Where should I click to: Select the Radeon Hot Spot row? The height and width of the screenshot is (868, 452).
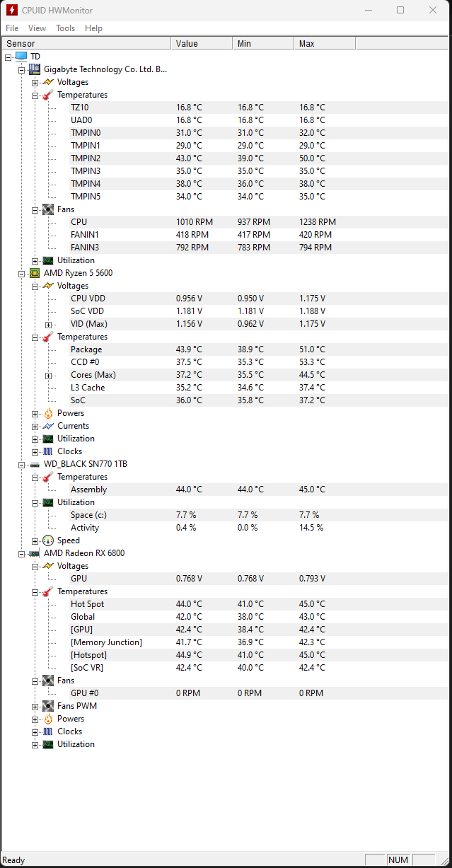click(x=226, y=604)
